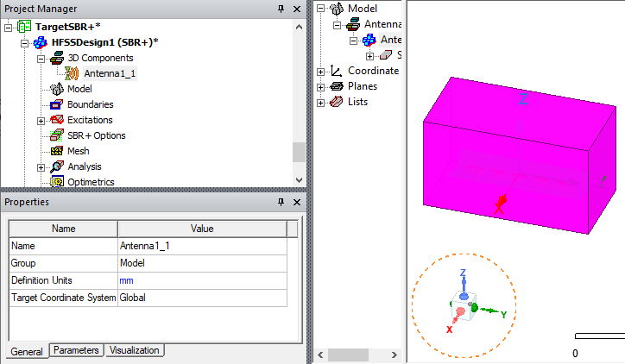Viewport: 625px width, 364px height.
Task: Open the Visualization tab
Action: tap(134, 350)
